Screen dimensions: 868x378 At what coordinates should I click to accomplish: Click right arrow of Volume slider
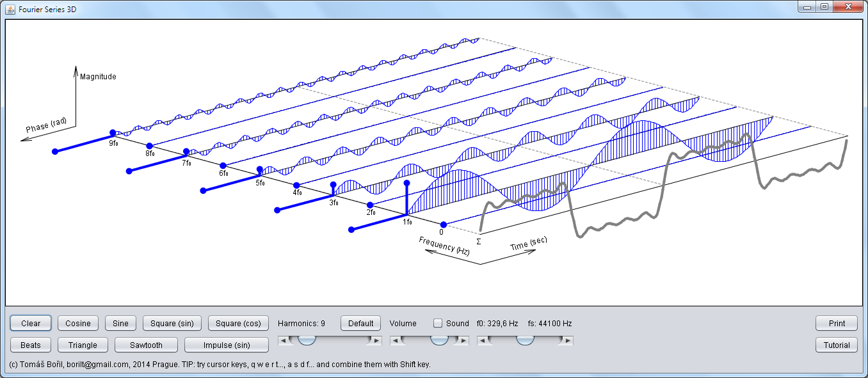[464, 341]
